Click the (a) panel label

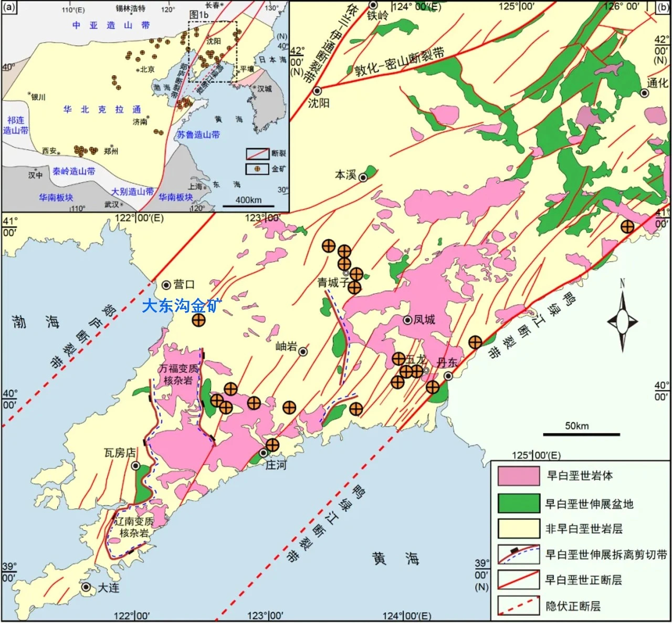point(10,7)
